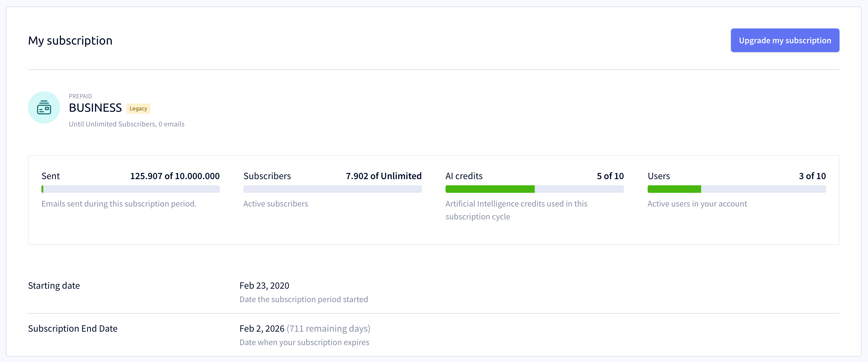Image resolution: width=868 pixels, height=362 pixels.
Task: Click the Sent emails progress bar
Action: 130,189
